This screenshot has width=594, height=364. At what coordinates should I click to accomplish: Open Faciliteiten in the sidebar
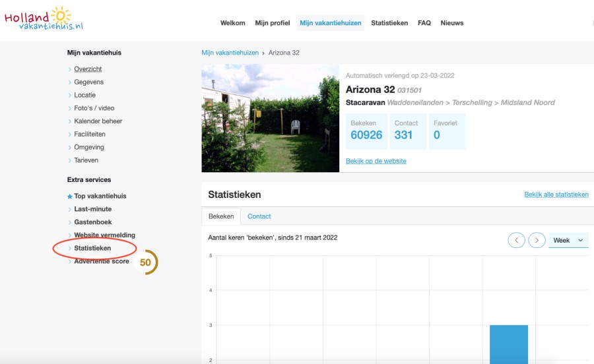click(90, 134)
